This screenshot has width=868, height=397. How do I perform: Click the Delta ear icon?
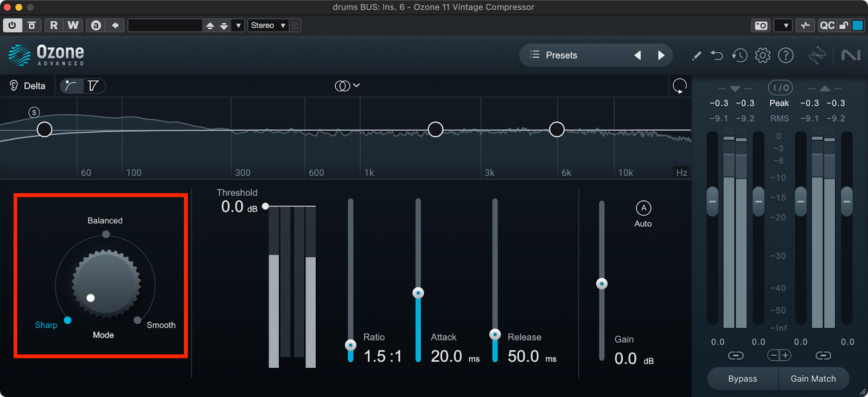tap(14, 86)
